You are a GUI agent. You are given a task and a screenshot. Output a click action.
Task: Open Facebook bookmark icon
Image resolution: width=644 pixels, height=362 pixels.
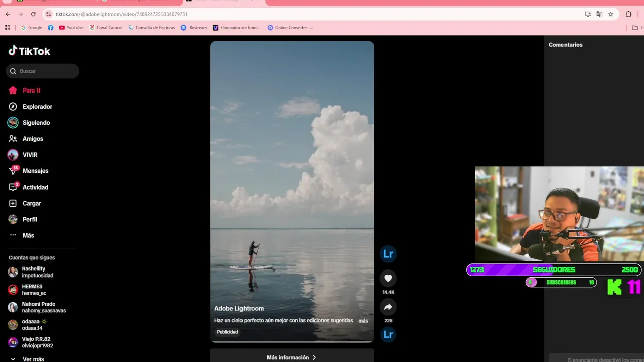[x=51, y=28]
